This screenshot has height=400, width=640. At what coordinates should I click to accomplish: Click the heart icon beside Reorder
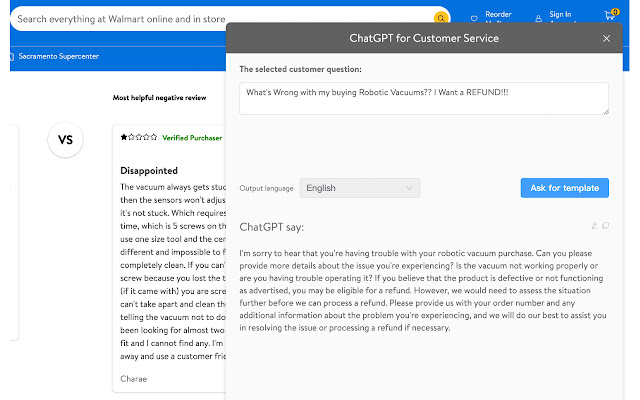[474, 18]
